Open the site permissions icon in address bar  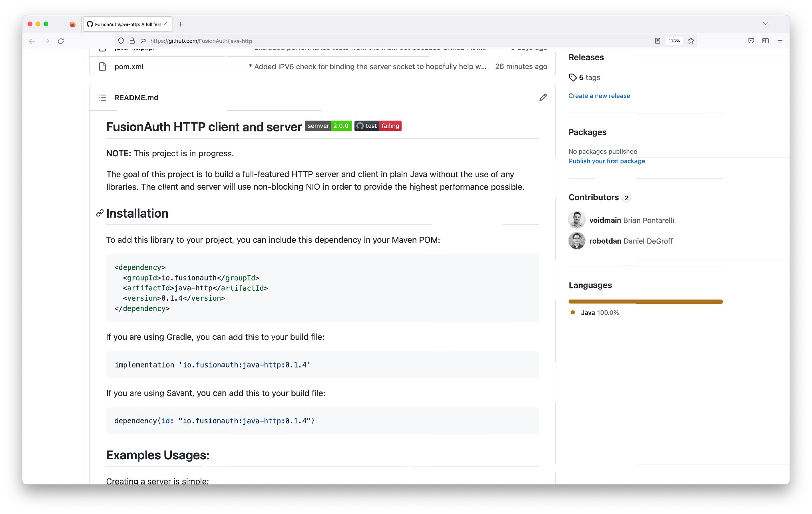[x=143, y=41]
